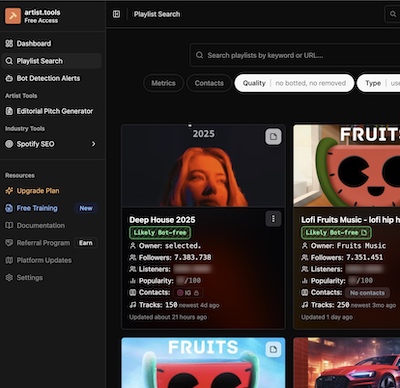Click the Playlist Search page heading
The height and width of the screenshot is (388, 400).
[x=157, y=14]
